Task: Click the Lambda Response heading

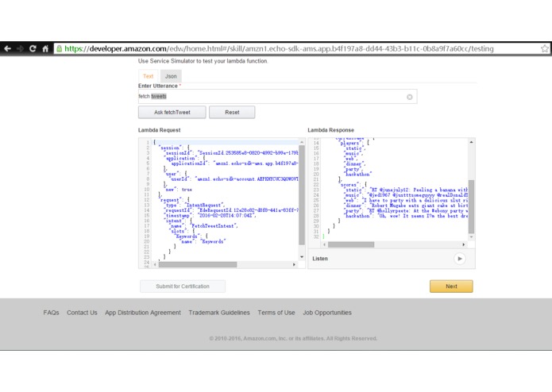Action: (x=331, y=130)
